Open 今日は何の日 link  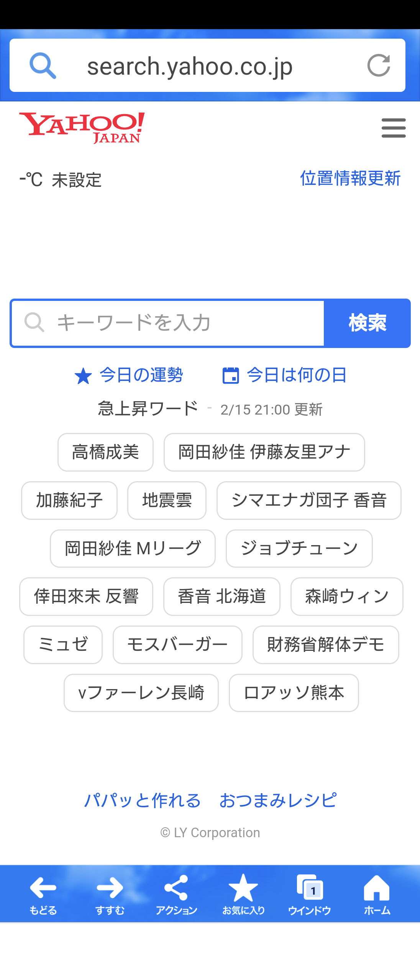(285, 375)
